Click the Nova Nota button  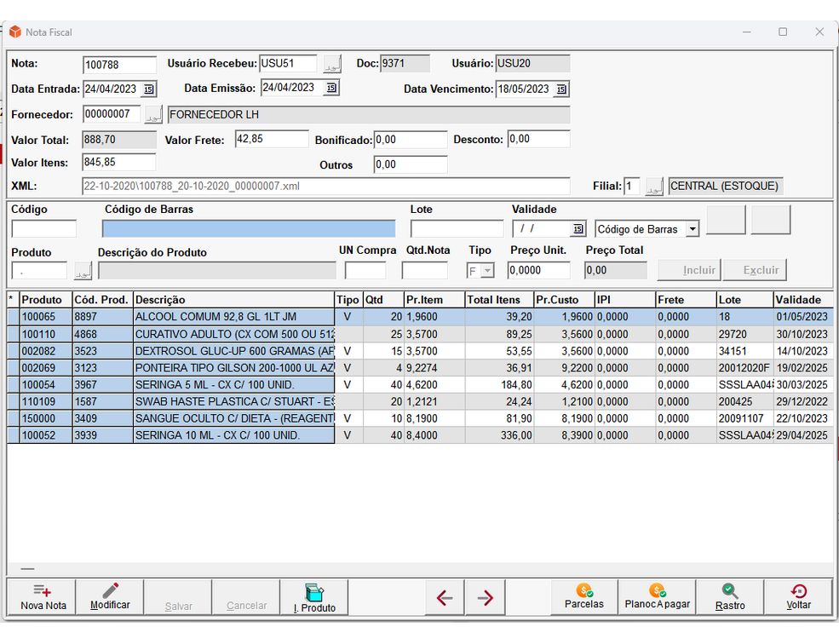[x=43, y=596]
